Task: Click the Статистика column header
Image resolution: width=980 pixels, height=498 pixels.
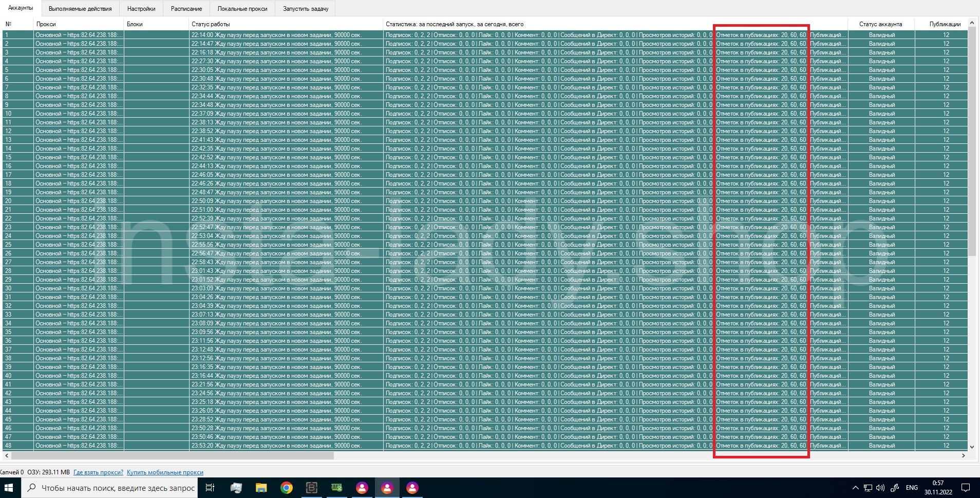Action: [x=615, y=24]
